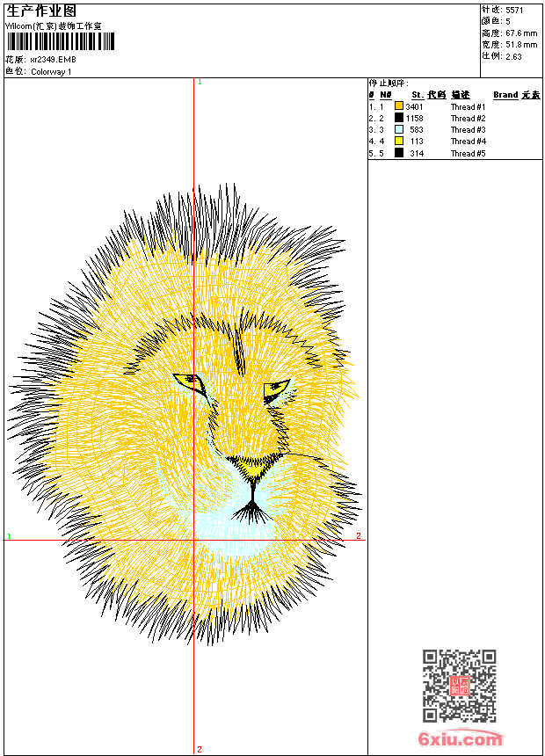This screenshot has height=756, width=545.
Task: Click the light blue swatch for Thread #3
Action: point(399,129)
